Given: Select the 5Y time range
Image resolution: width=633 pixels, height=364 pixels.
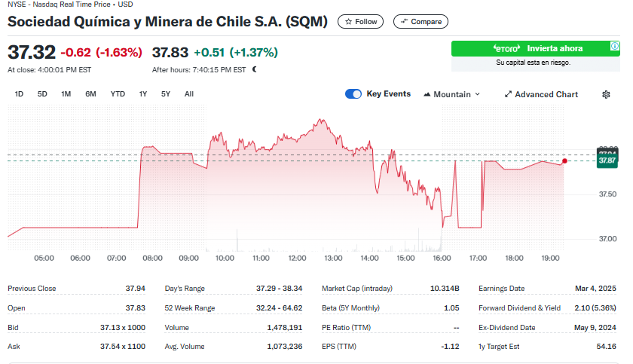Looking at the screenshot, I should pos(166,94).
